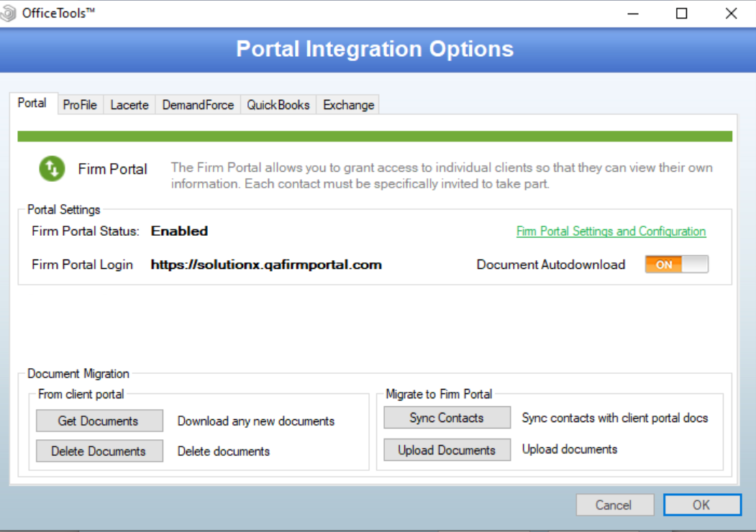Viewport: 756px width, 532px height.
Task: Click 'Download any new documents' text
Action: (x=256, y=421)
